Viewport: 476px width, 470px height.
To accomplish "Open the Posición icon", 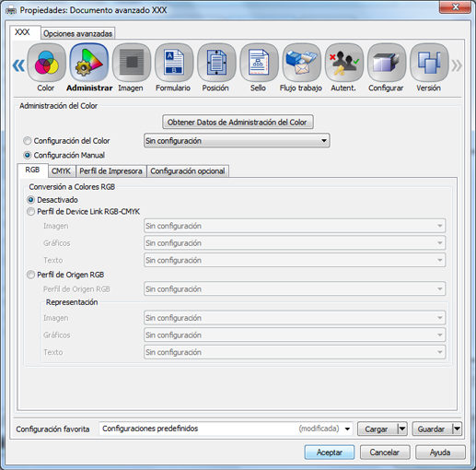I will click(216, 63).
